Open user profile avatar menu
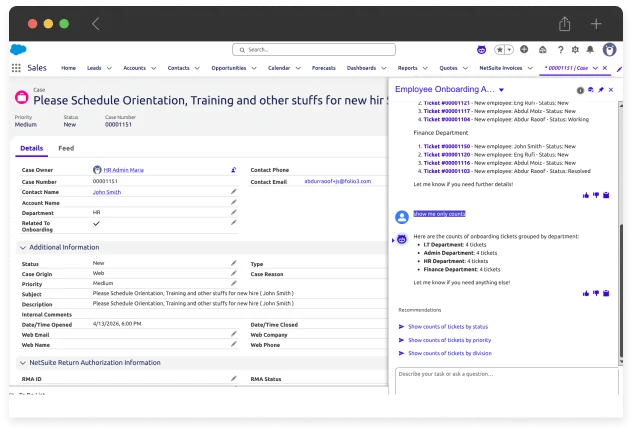Screen dimensions: 634x432 click(609, 50)
